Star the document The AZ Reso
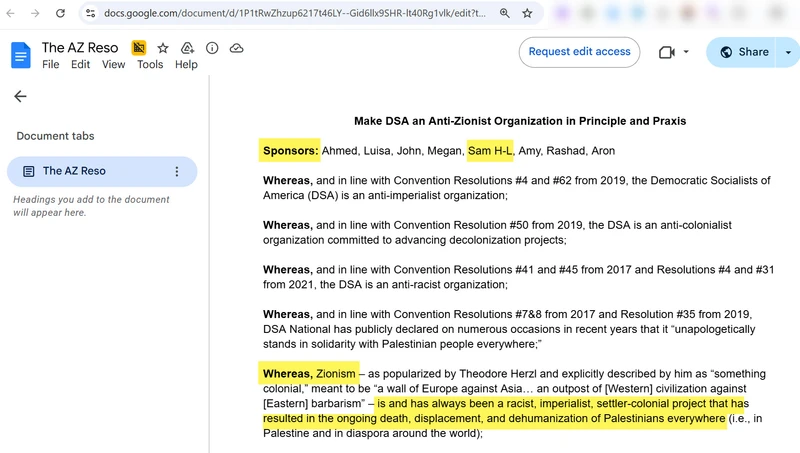Screen dimensions: 800x453 pyautogui.click(x=163, y=48)
